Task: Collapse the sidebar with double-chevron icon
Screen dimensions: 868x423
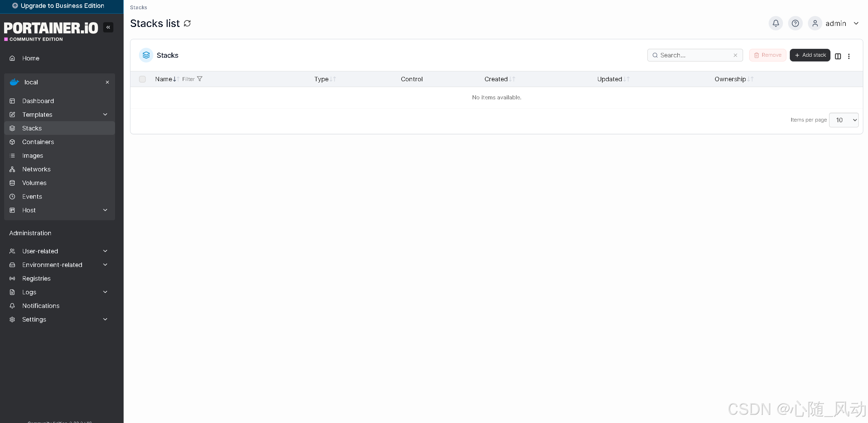Action: pyautogui.click(x=108, y=27)
